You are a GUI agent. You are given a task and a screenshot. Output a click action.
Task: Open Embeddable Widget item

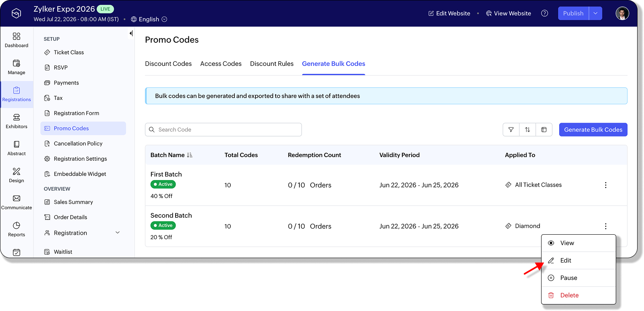[83, 174]
